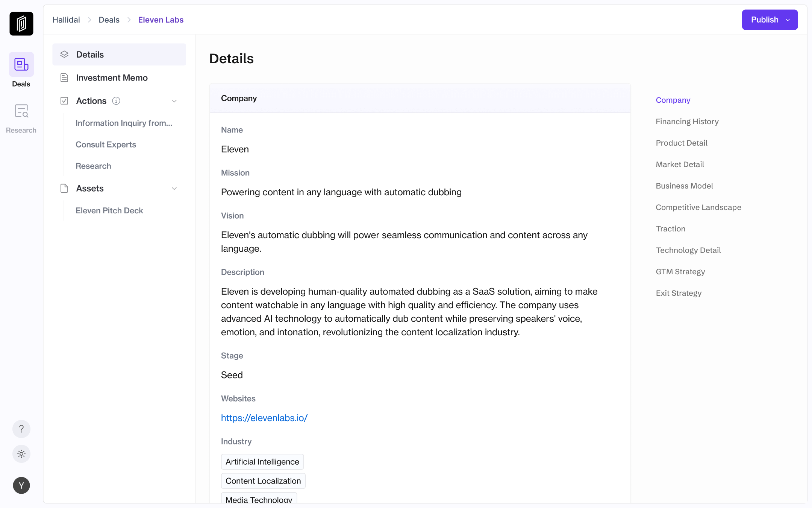Click the Actions checkbox icon
Viewport: 812px width, 508px height.
click(64, 101)
